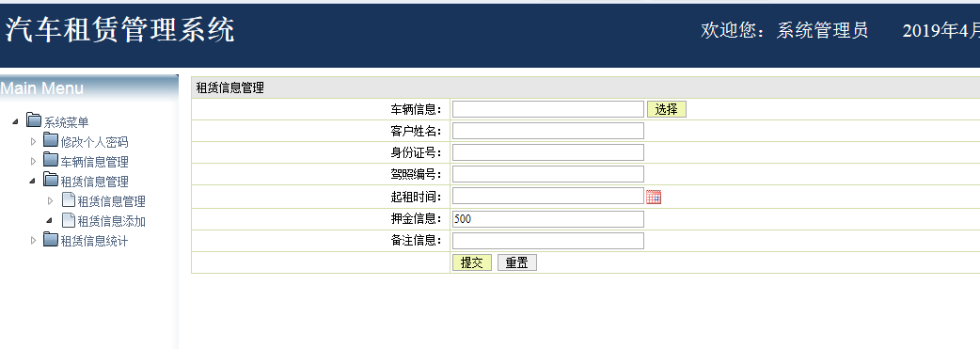This screenshot has width=980, height=349.
Task: Click the 选择 button for vehicle info
Action: tap(666, 109)
